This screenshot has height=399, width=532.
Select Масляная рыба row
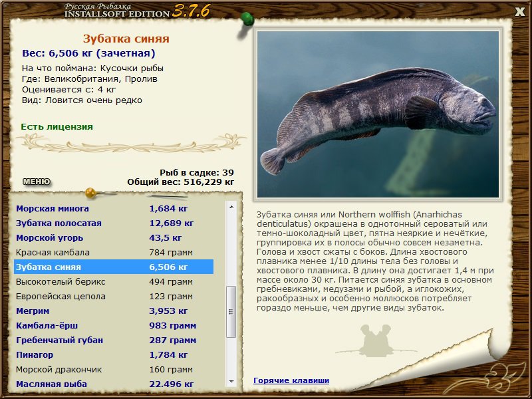click(51, 384)
